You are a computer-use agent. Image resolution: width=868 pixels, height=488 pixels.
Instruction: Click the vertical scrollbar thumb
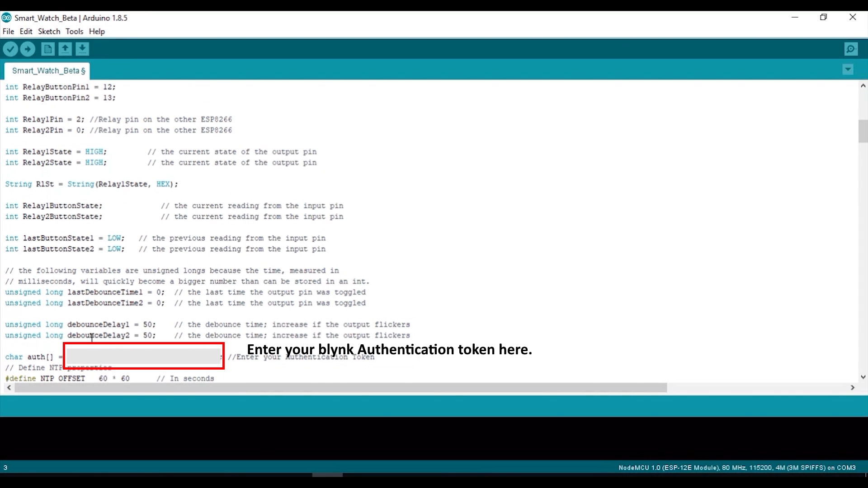coord(863,131)
